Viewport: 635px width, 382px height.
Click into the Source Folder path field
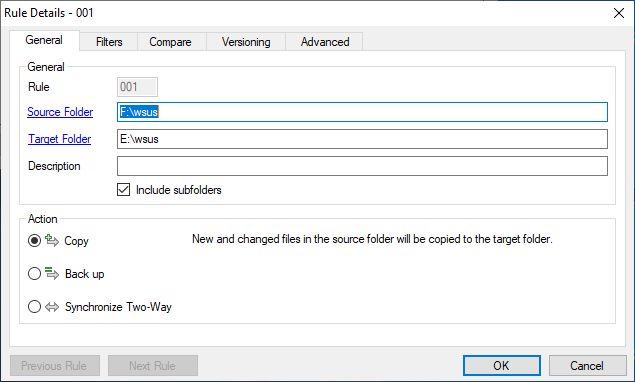click(362, 112)
